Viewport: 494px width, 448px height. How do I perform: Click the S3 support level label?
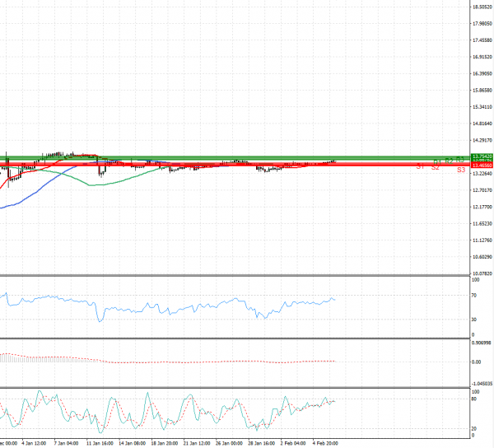[x=462, y=170]
